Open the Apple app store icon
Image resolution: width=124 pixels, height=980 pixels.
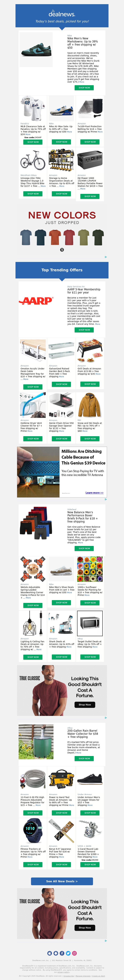point(50,953)
